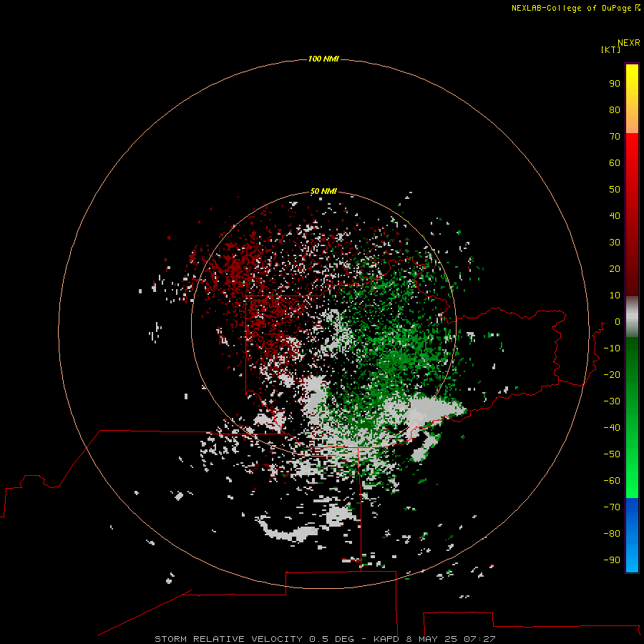The height and width of the screenshot is (644, 644).
Task: Click the 60 value on velocity scale
Action: (x=615, y=163)
